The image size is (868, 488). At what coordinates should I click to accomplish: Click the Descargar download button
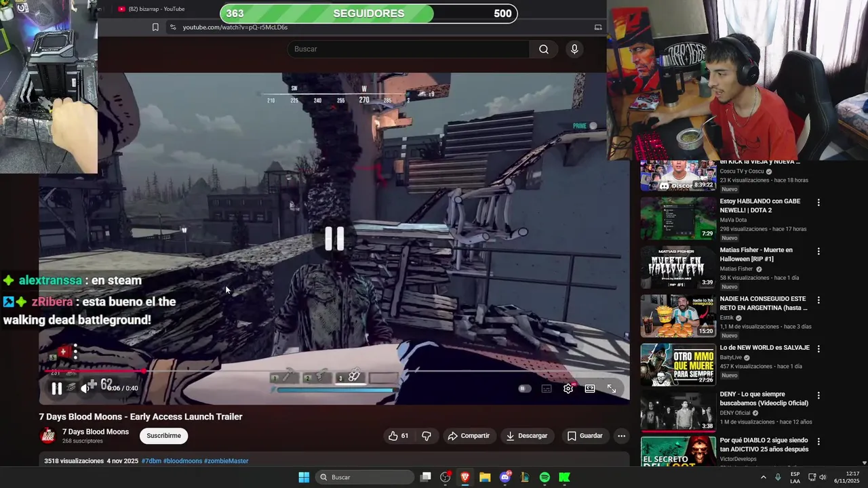(527, 436)
